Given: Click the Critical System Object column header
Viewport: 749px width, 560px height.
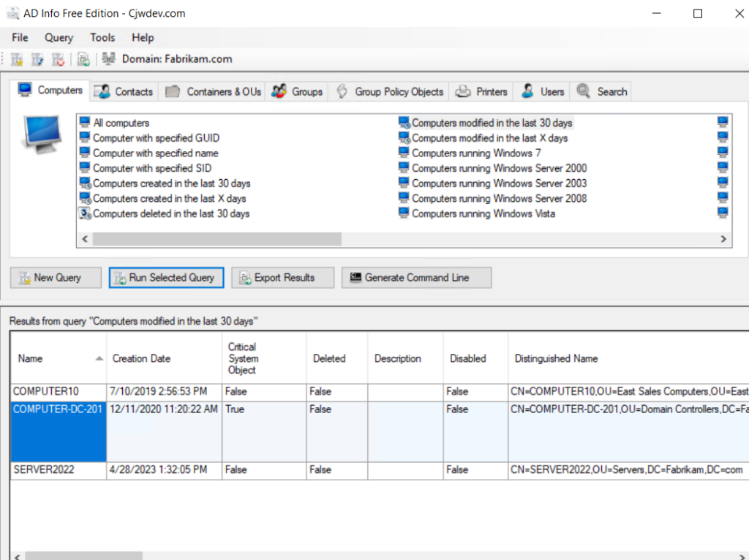Looking at the screenshot, I should [264, 358].
